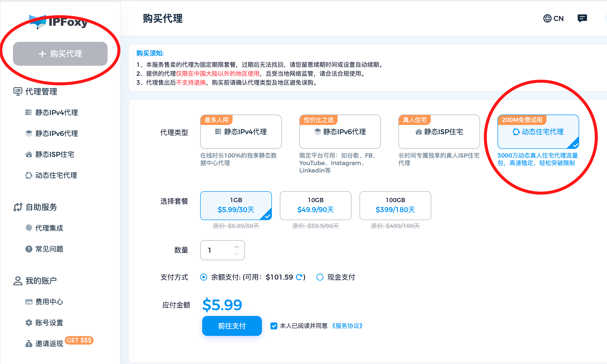607x364 pixels.
Task: Open 自助服务 section heading
Action: 35,207
